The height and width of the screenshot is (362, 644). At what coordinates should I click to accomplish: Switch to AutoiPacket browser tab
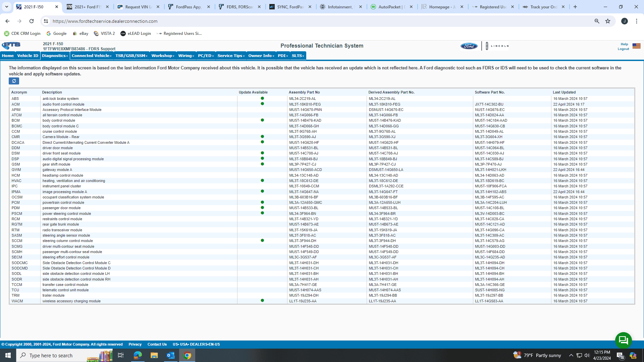[391, 7]
